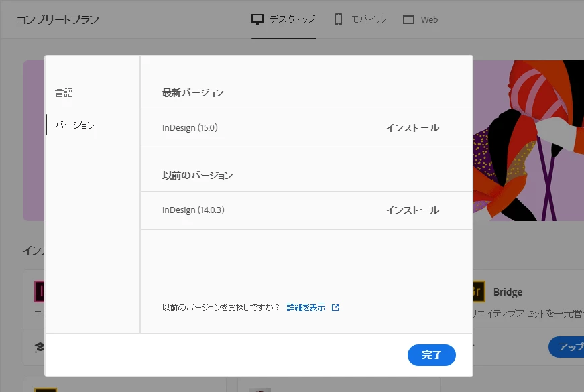Switch to the Web tab
The image size is (584, 392).
tap(420, 19)
